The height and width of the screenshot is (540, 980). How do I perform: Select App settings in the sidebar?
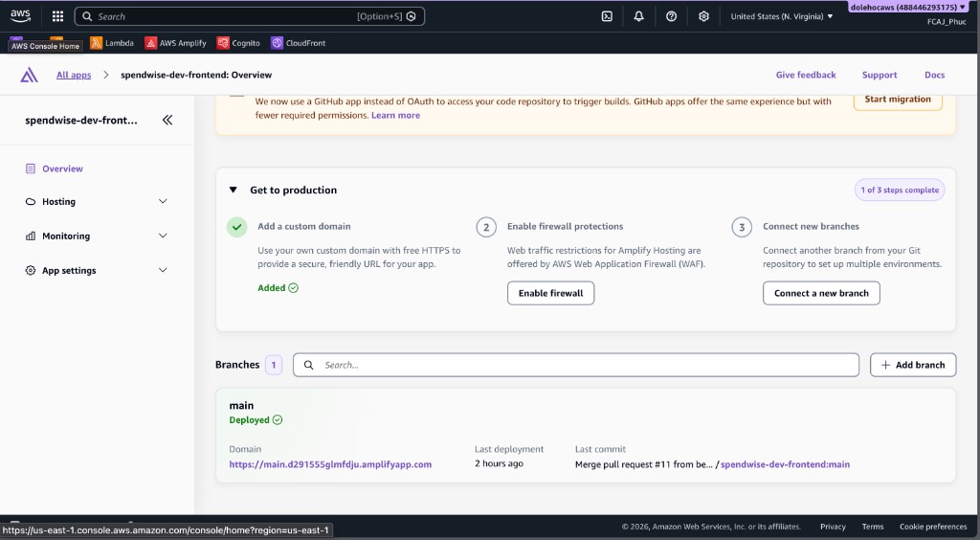[69, 271]
